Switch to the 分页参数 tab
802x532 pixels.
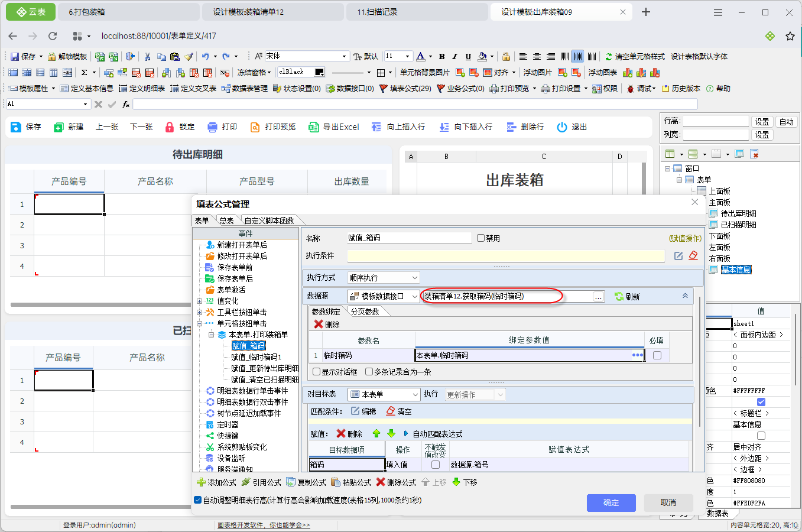[x=365, y=312]
